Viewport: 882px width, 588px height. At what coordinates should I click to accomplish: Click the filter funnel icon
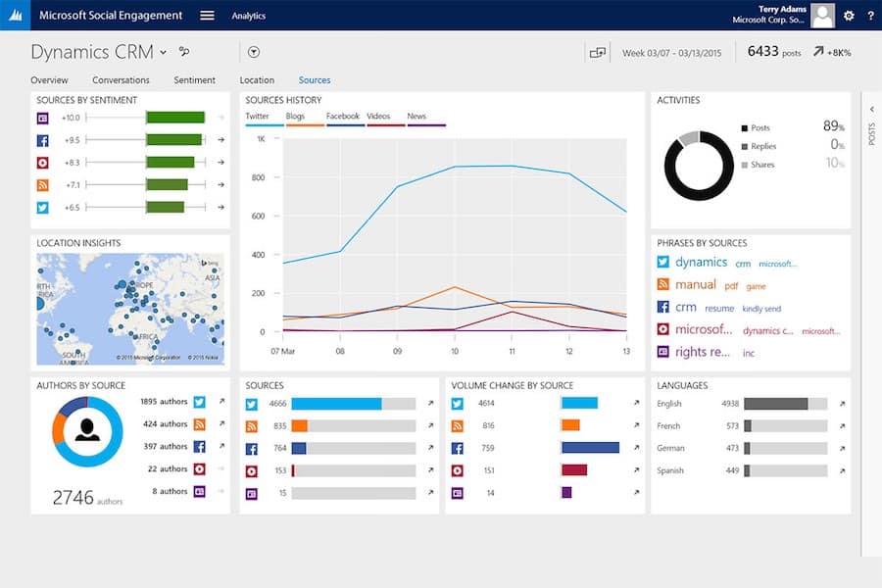tap(254, 52)
